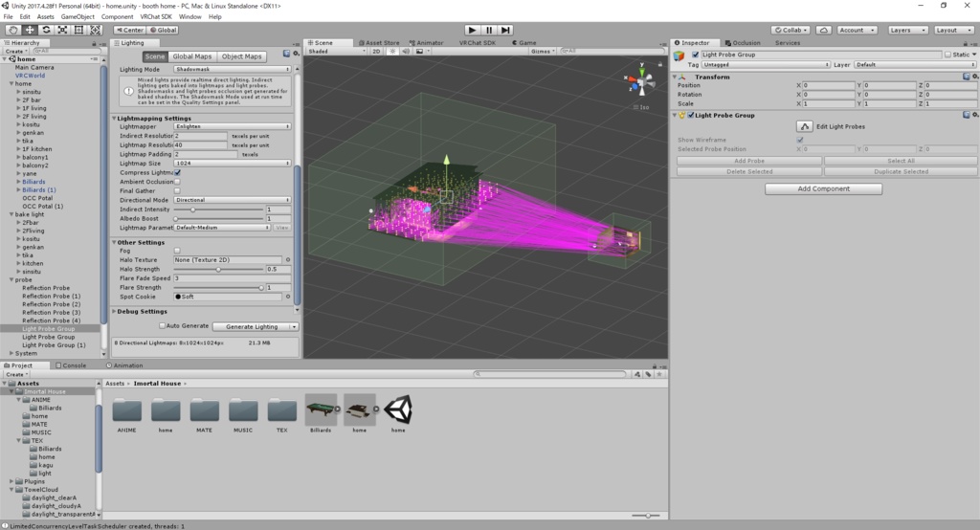
Task: Adjust the Halo Strength slider
Action: click(219, 269)
